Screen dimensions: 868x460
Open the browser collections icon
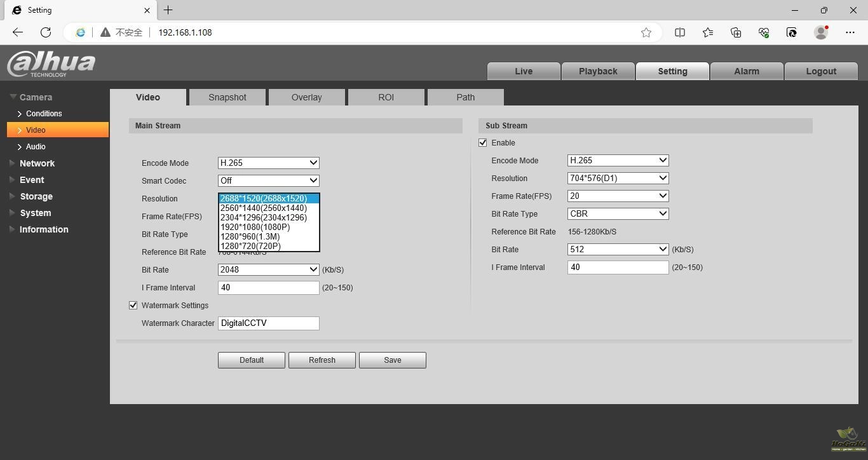[736, 32]
